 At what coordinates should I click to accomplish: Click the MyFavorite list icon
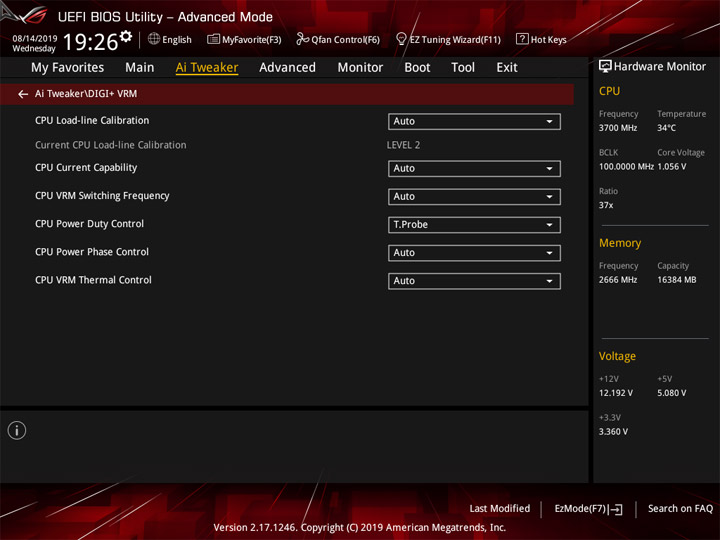point(213,39)
